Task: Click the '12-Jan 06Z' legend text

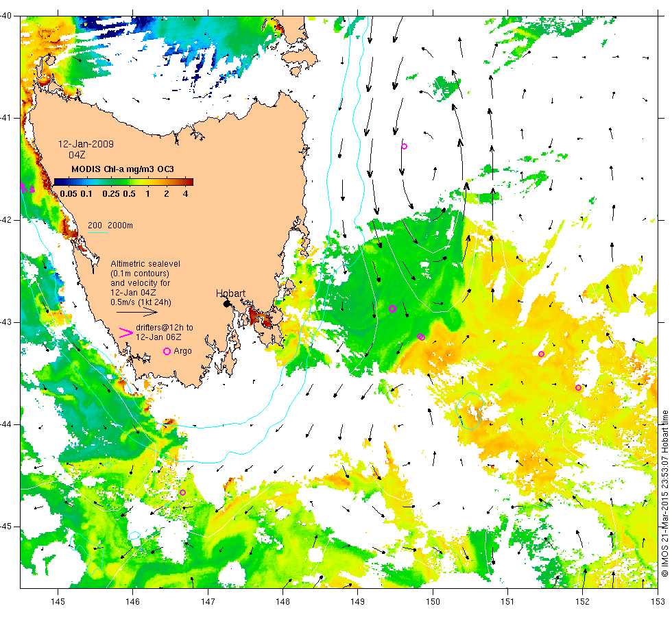Action: (x=158, y=337)
